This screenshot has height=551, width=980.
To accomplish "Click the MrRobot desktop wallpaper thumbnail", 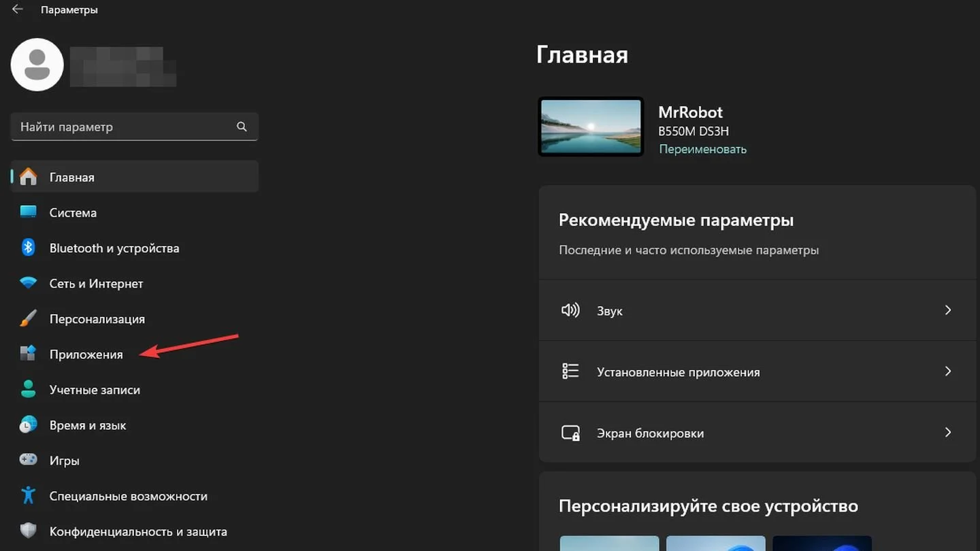I will click(x=591, y=127).
